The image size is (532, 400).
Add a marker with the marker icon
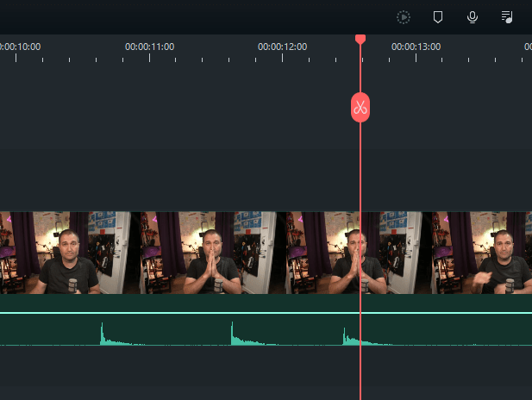click(x=438, y=17)
